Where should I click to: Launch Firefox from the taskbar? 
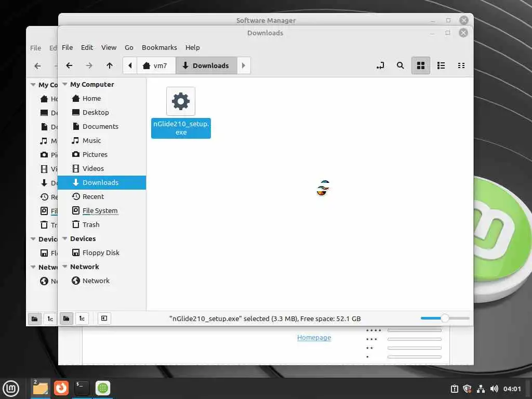pos(61,388)
